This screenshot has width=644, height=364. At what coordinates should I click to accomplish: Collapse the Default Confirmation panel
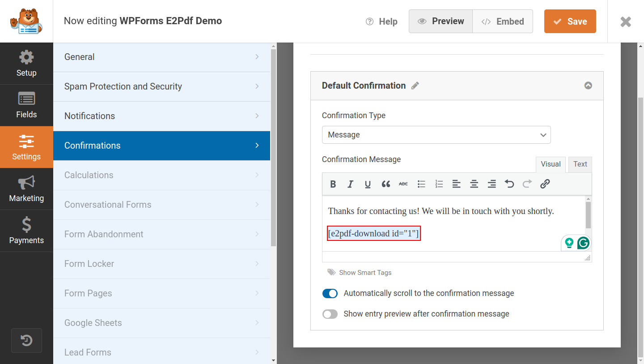point(588,86)
